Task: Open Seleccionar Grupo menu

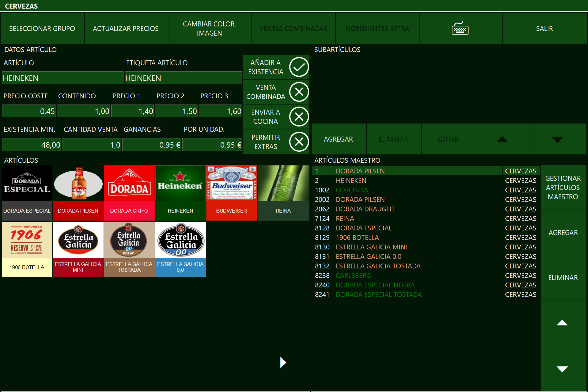Action: 42,28
